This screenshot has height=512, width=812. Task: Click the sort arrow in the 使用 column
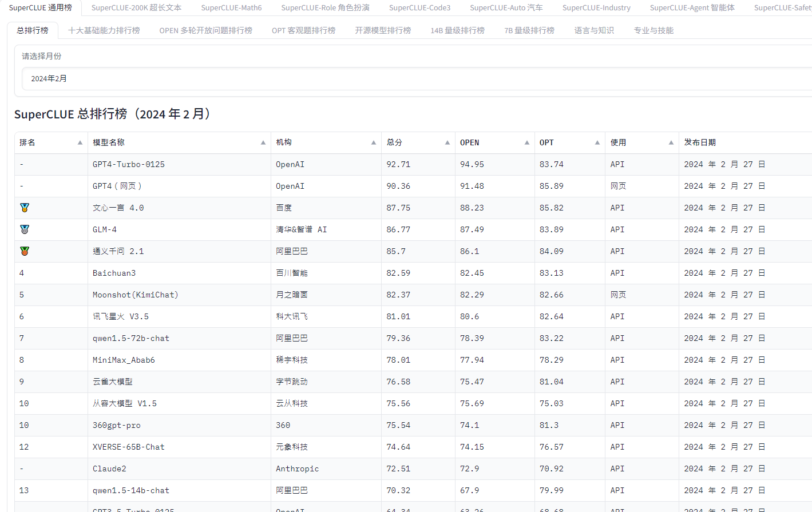[671, 142]
